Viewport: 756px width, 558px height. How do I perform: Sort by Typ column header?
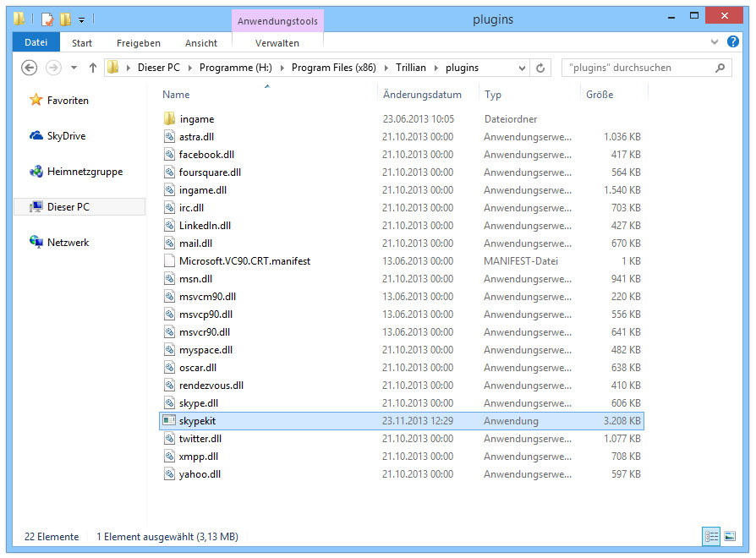pyautogui.click(x=493, y=95)
